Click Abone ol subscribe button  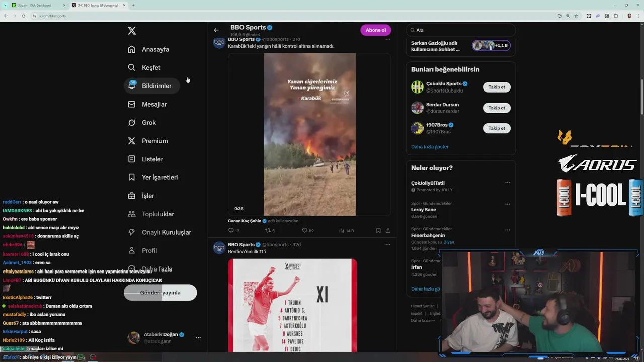pyautogui.click(x=375, y=30)
